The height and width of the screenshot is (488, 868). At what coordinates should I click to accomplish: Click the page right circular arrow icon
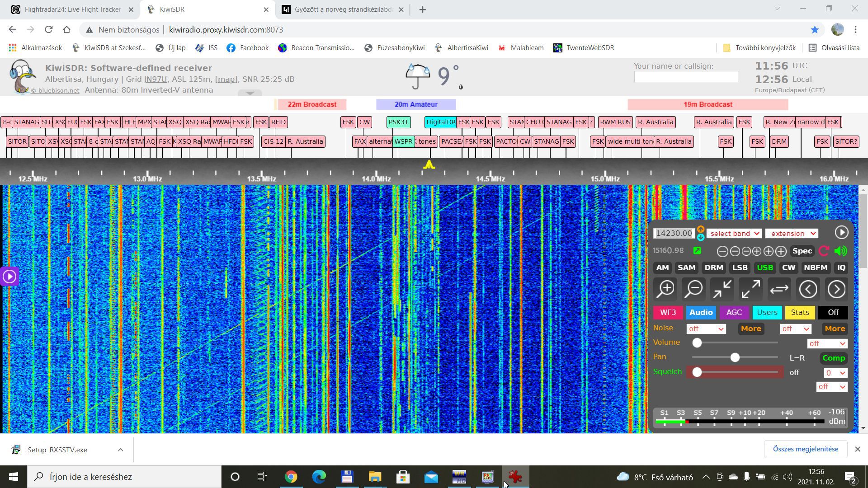[836, 289]
